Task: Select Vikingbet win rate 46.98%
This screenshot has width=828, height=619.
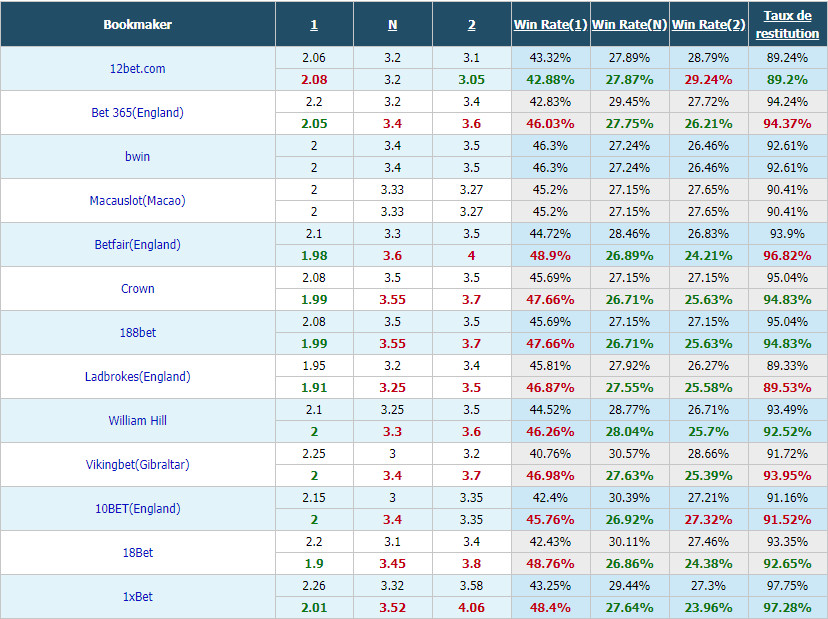Action: (550, 475)
